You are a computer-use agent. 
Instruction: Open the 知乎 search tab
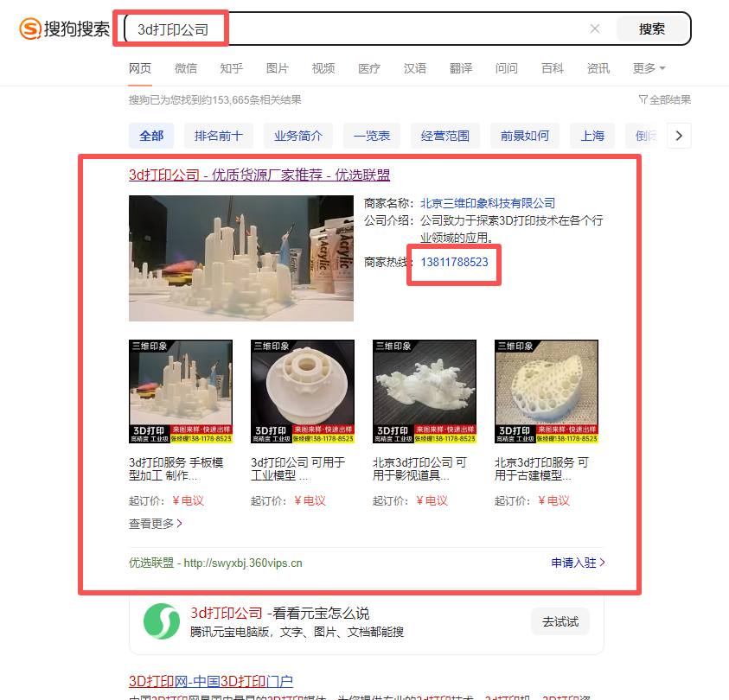[x=232, y=68]
